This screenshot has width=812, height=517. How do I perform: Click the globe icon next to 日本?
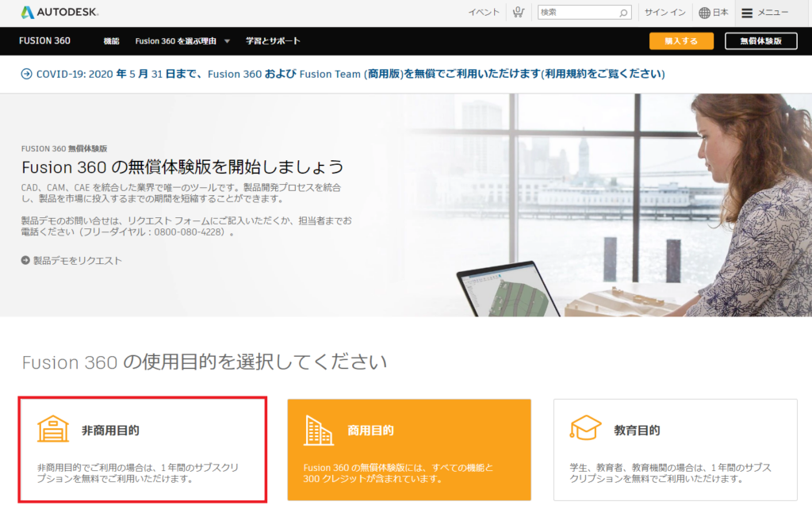[x=704, y=13]
